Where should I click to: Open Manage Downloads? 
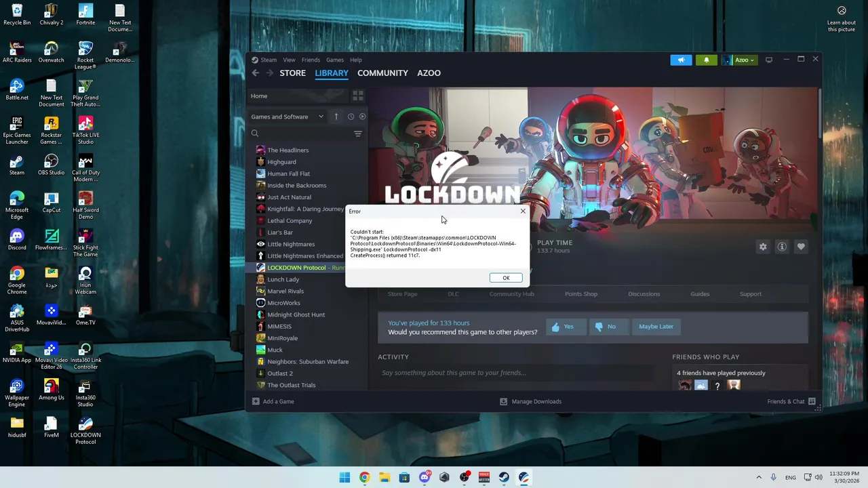click(530, 401)
